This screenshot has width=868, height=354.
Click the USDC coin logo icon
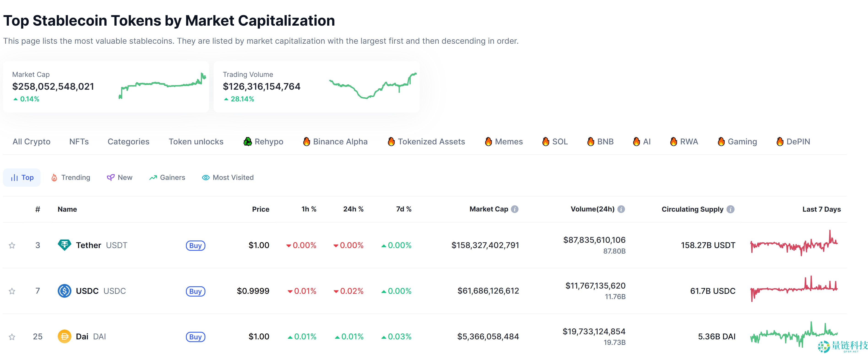tap(64, 291)
